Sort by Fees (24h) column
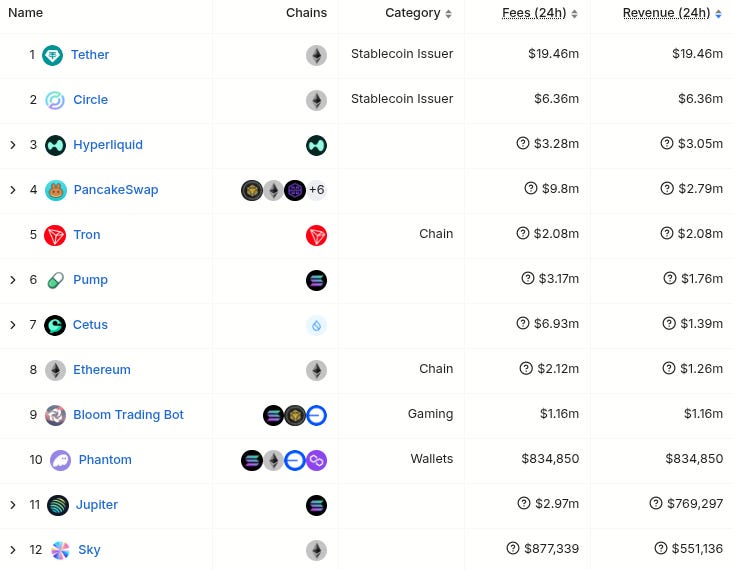This screenshot has width=732, height=570. (x=540, y=13)
